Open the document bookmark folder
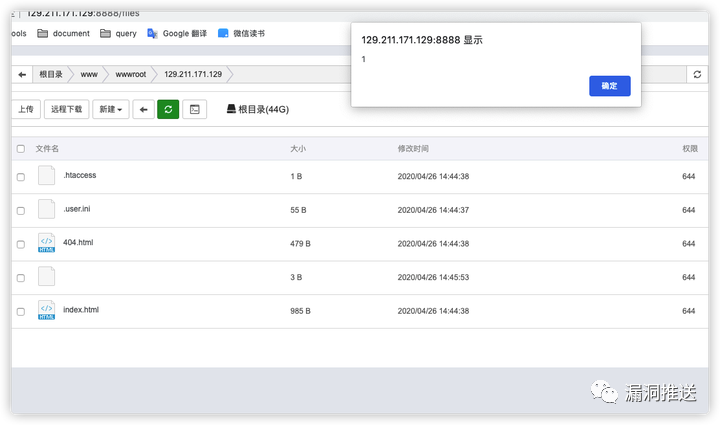Screen dimensions: 720x425 pyautogui.click(x=63, y=33)
